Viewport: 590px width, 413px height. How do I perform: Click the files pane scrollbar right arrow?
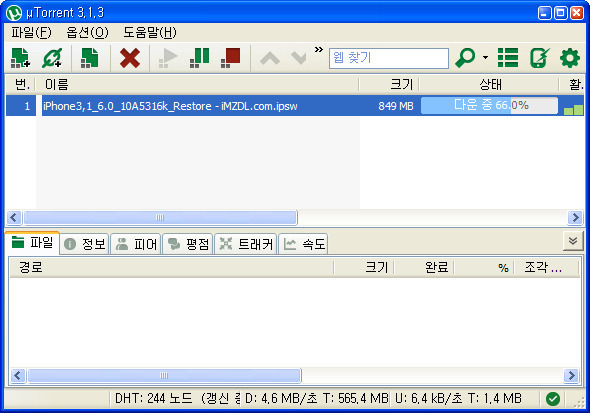point(571,375)
